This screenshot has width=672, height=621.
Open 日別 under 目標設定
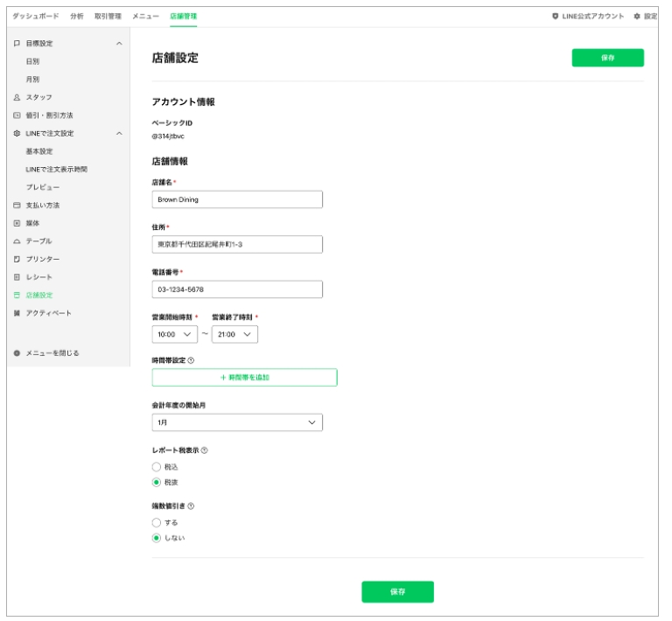(32, 61)
